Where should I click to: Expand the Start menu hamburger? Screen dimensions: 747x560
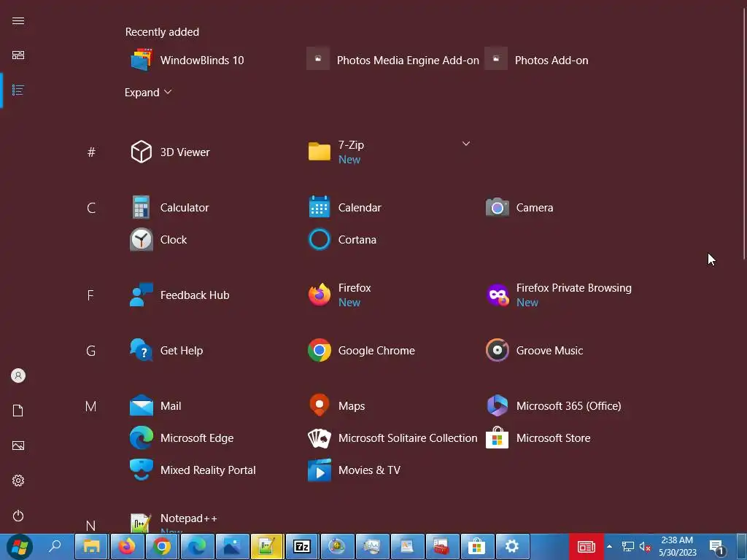coord(18,21)
